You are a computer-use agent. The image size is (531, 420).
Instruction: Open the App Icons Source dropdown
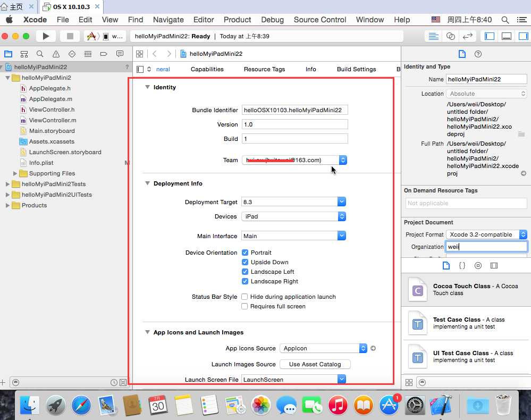coord(323,348)
